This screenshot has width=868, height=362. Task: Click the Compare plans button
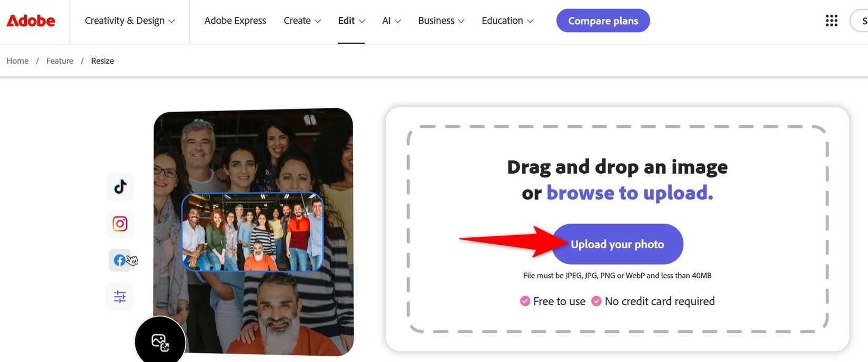click(603, 21)
